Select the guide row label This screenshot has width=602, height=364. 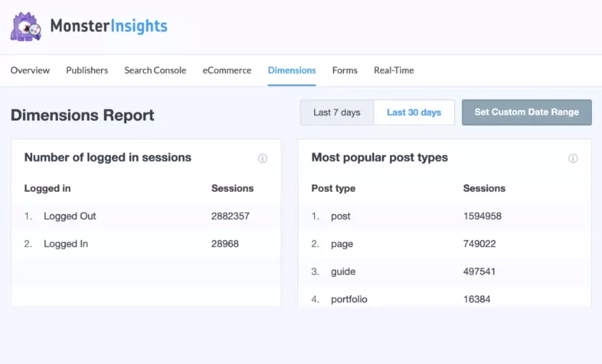(343, 272)
